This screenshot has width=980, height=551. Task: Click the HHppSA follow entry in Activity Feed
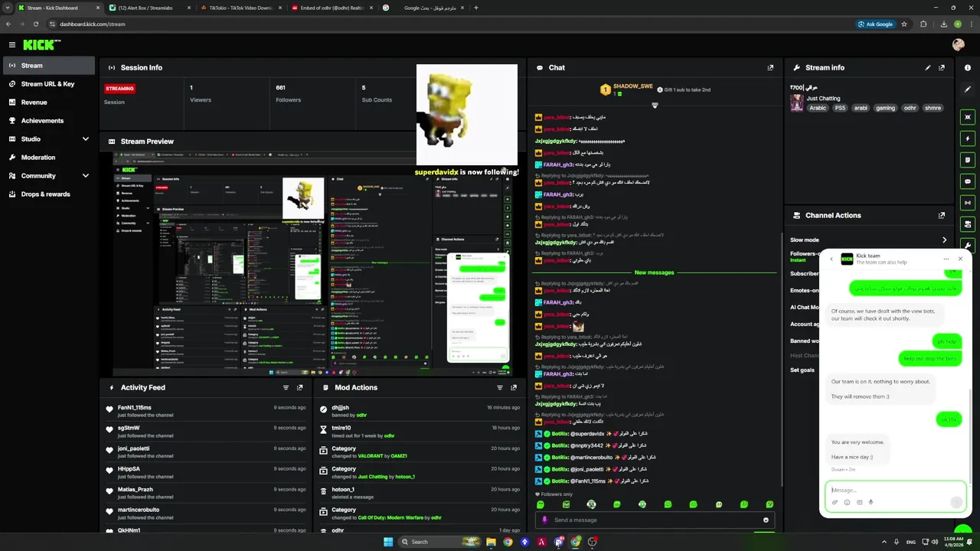[207, 473]
